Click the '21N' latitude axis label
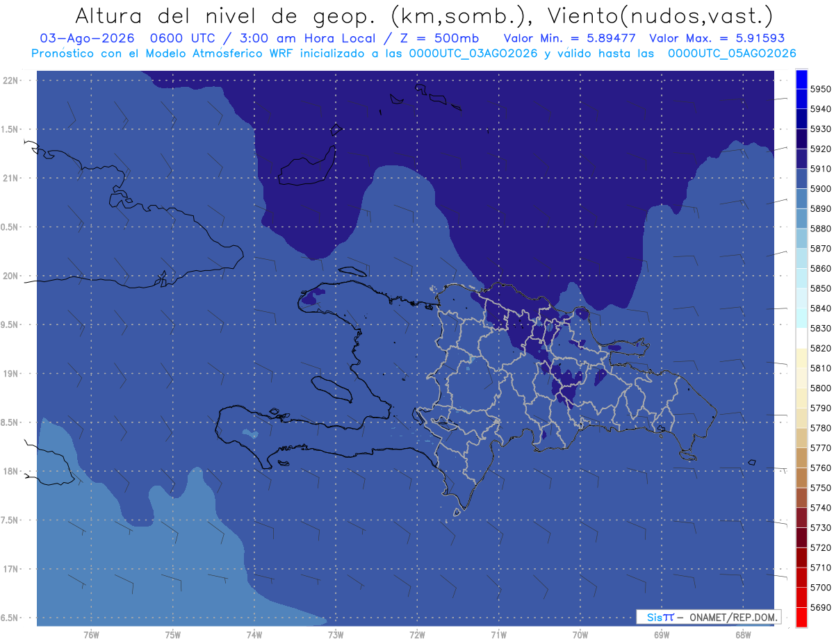The width and height of the screenshot is (834, 644). 12,179
